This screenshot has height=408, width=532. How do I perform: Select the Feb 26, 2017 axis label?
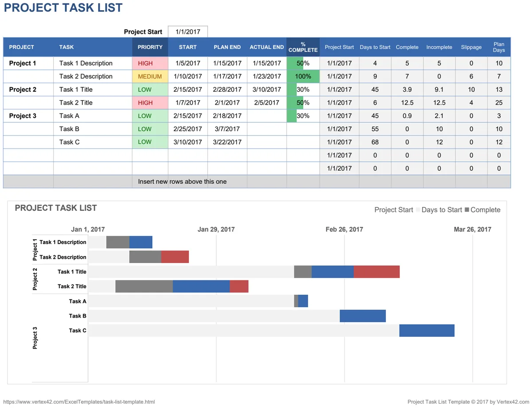[x=344, y=229]
